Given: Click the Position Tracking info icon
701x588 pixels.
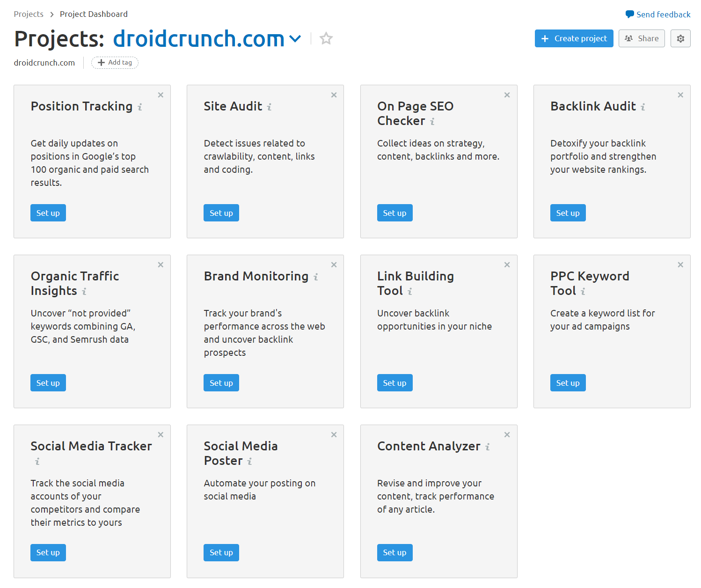Looking at the screenshot, I should pyautogui.click(x=140, y=107).
